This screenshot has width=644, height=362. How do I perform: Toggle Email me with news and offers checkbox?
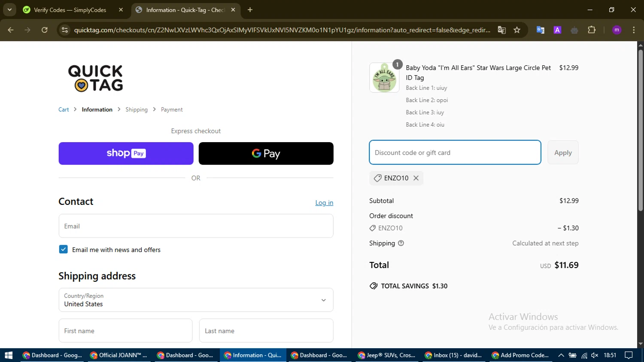63,249
